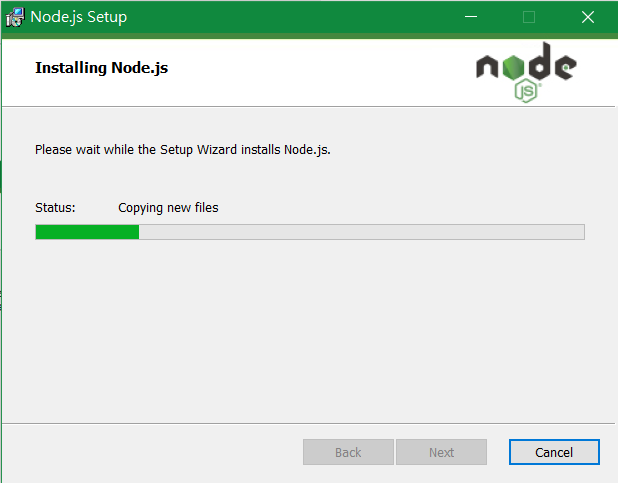The image size is (618, 483).
Task: Click the 'Copying new files' status text
Action: pyautogui.click(x=168, y=208)
